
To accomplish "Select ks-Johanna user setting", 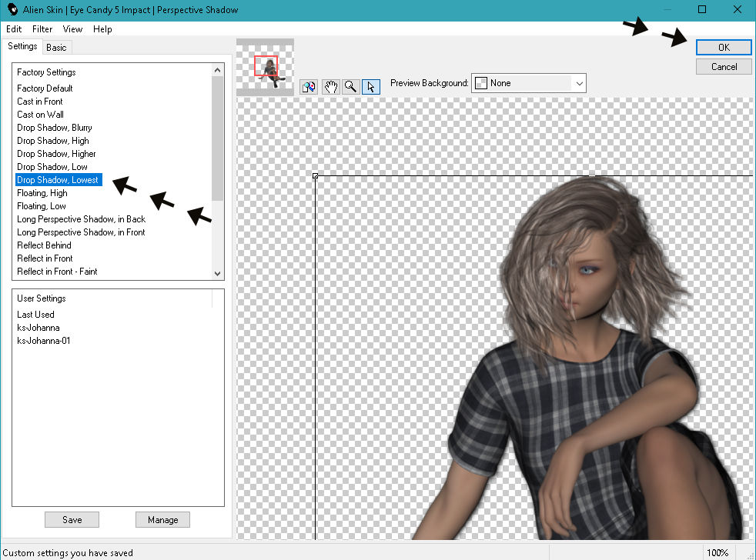I will 38,327.
